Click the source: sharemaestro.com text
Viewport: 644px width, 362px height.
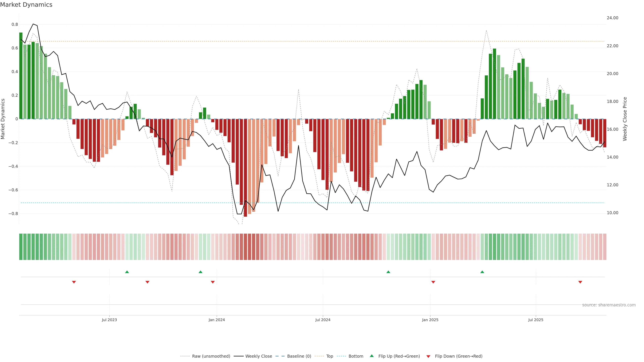[x=609, y=305]
